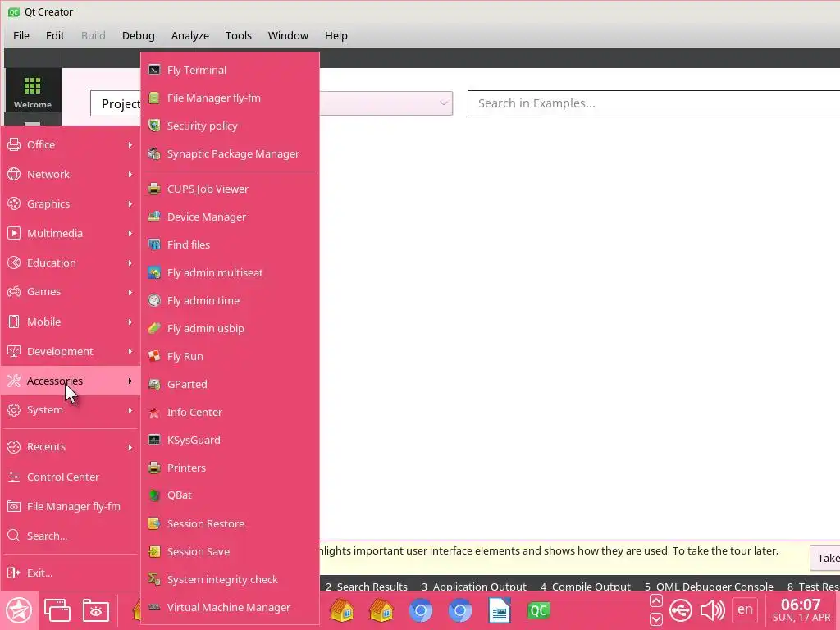Open File Manager fly-fm in main start menu
The height and width of the screenshot is (630, 840).
71,506
